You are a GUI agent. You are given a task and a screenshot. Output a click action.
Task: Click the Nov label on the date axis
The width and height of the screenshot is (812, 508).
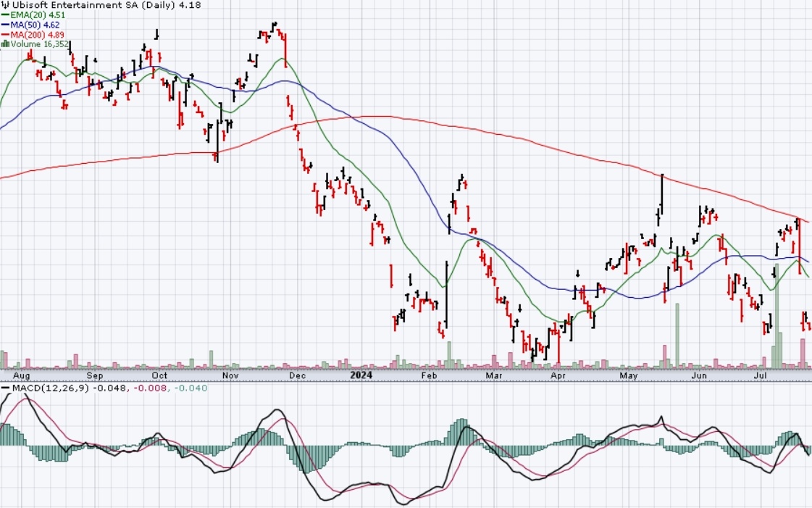pos(230,375)
